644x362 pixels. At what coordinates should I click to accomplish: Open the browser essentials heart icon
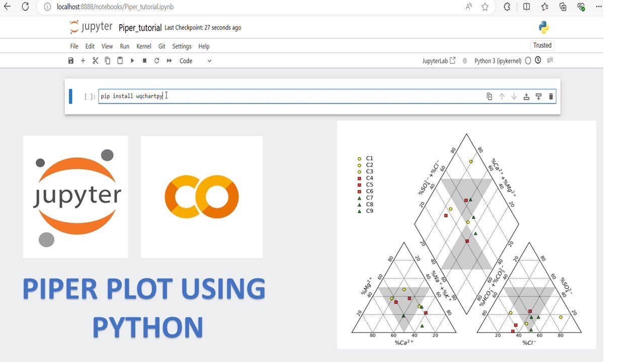pos(581,7)
